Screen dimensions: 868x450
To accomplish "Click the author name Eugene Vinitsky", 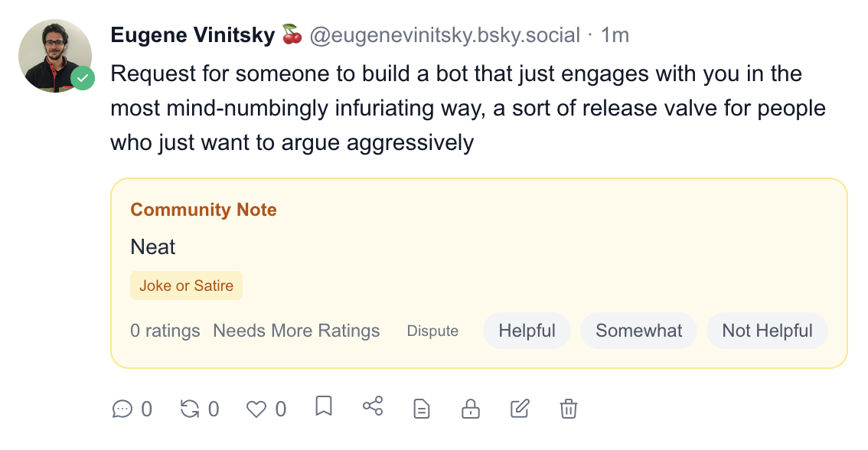I will [192, 35].
